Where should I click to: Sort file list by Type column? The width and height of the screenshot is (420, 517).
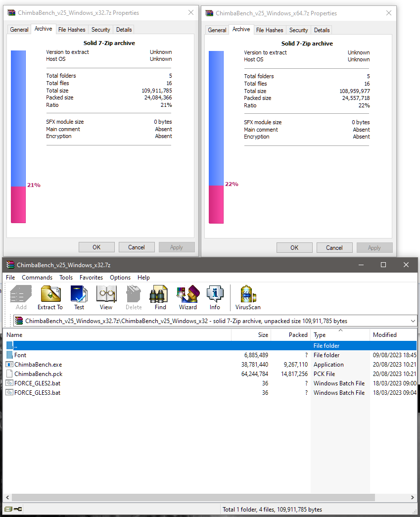(x=340, y=334)
